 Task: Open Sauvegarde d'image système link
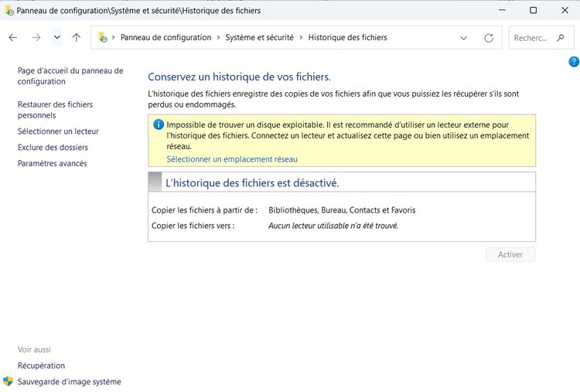point(69,382)
